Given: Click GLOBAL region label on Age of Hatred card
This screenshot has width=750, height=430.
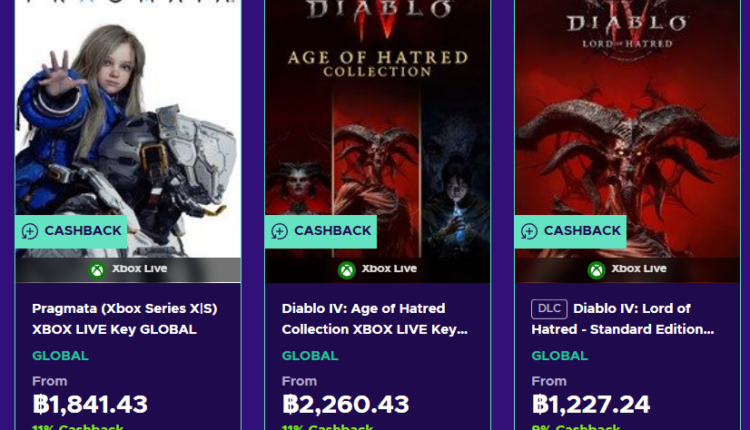Looking at the screenshot, I should pyautogui.click(x=310, y=355).
